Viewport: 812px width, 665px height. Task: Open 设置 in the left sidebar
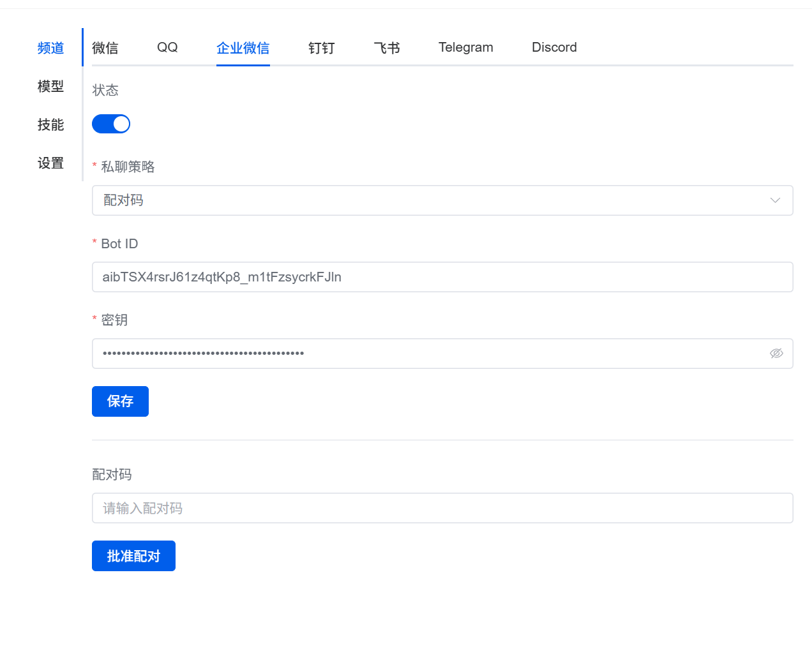[51, 163]
